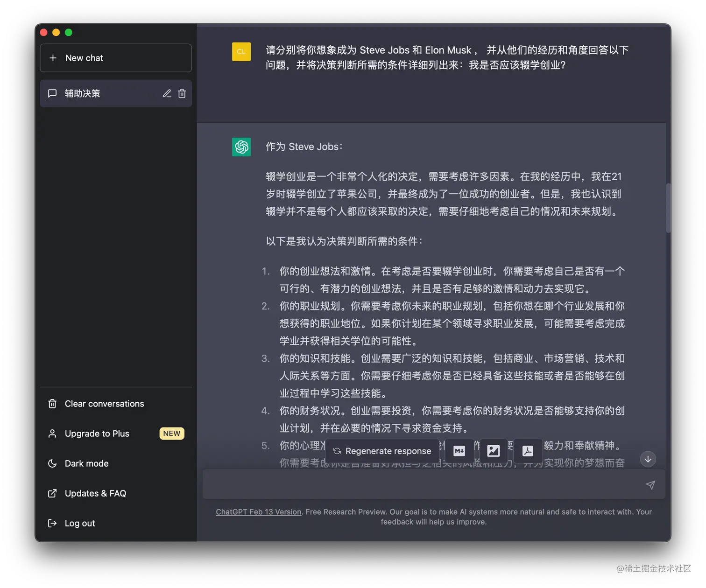The image size is (706, 588).
Task: Click the line "以下是我认为决策判断所需的条件:"
Action: click(x=345, y=241)
